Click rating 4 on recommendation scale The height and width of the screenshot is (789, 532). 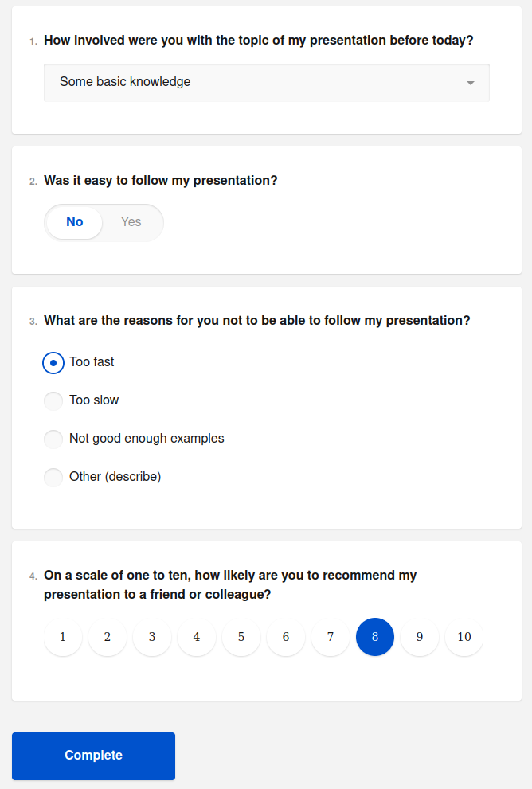197,637
